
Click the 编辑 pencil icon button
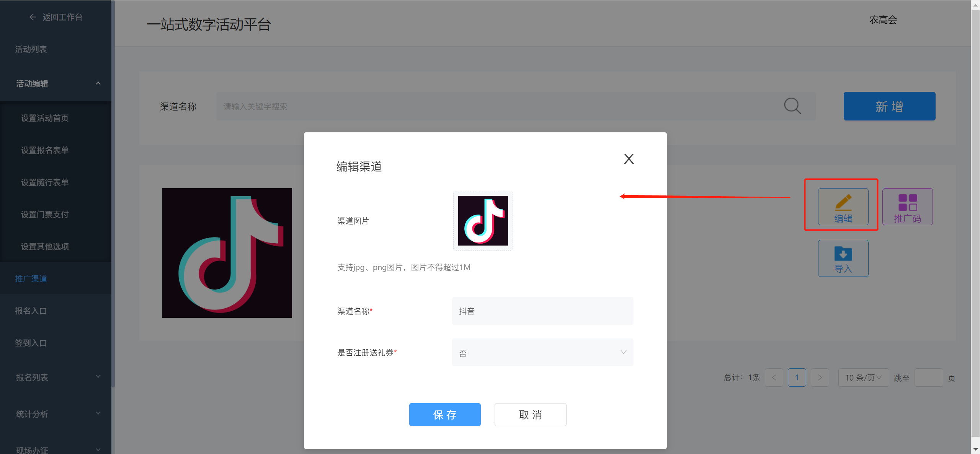click(843, 207)
